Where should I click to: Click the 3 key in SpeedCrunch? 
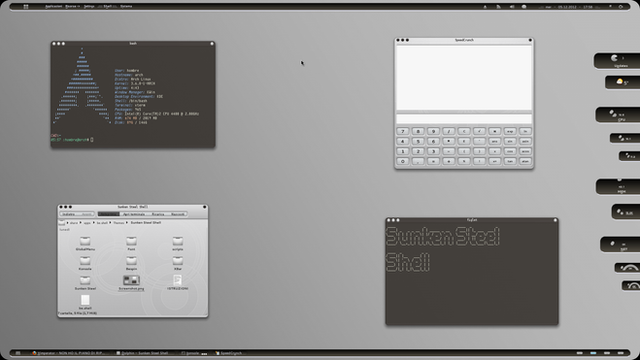tap(433, 151)
